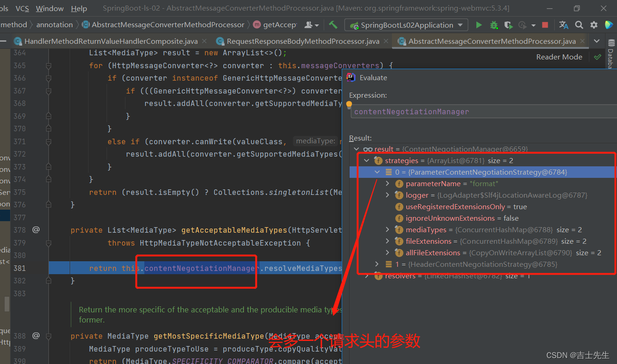The image size is (617, 364).
Task: Expand the allFileExtensions node
Action: click(x=388, y=252)
